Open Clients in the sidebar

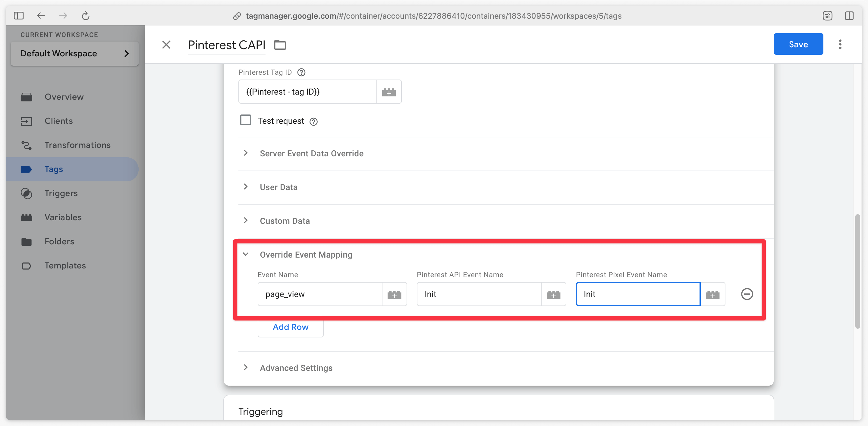pyautogui.click(x=72, y=121)
